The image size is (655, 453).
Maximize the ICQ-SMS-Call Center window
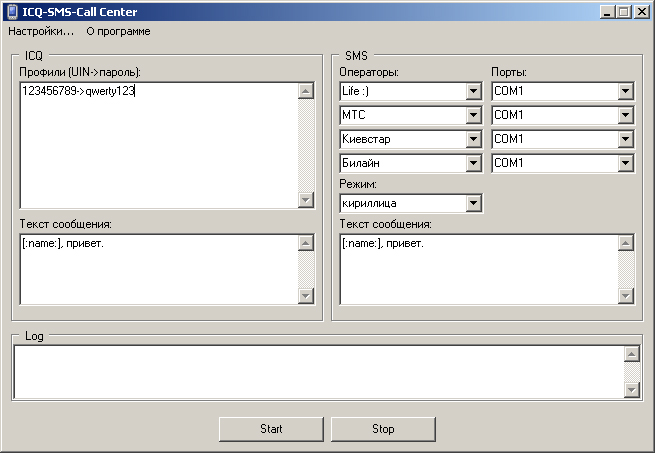pyautogui.click(x=624, y=12)
